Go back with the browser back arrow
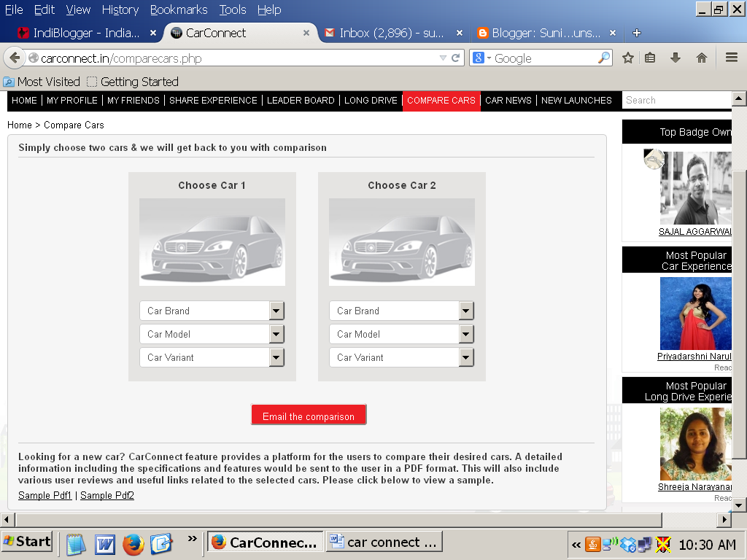747x560 pixels. click(15, 58)
